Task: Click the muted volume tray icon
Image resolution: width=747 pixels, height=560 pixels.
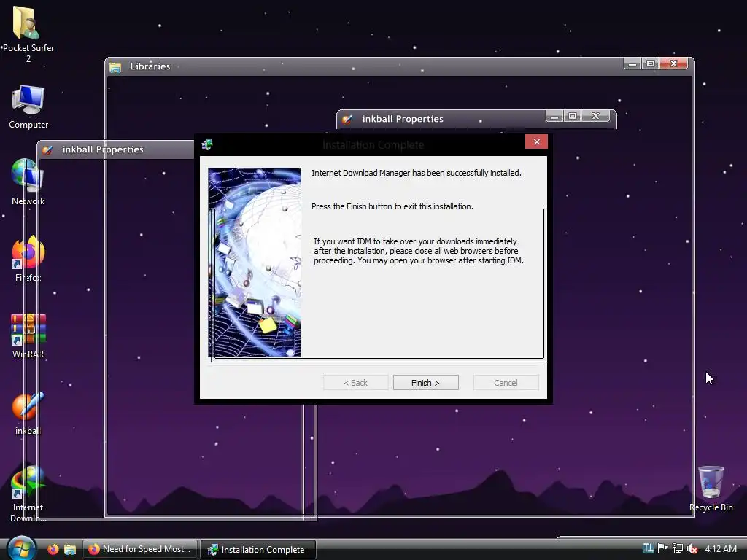Action: (692, 549)
